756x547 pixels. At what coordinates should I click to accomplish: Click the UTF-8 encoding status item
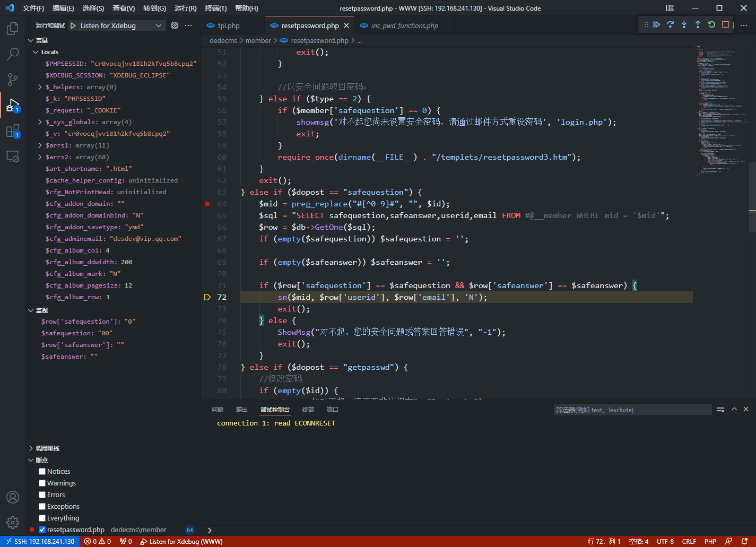pos(665,542)
